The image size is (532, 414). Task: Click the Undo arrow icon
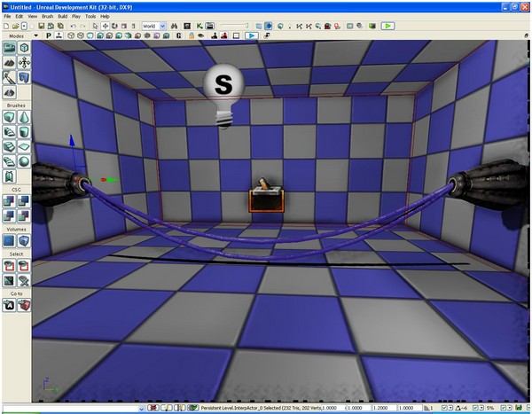click(x=73, y=26)
